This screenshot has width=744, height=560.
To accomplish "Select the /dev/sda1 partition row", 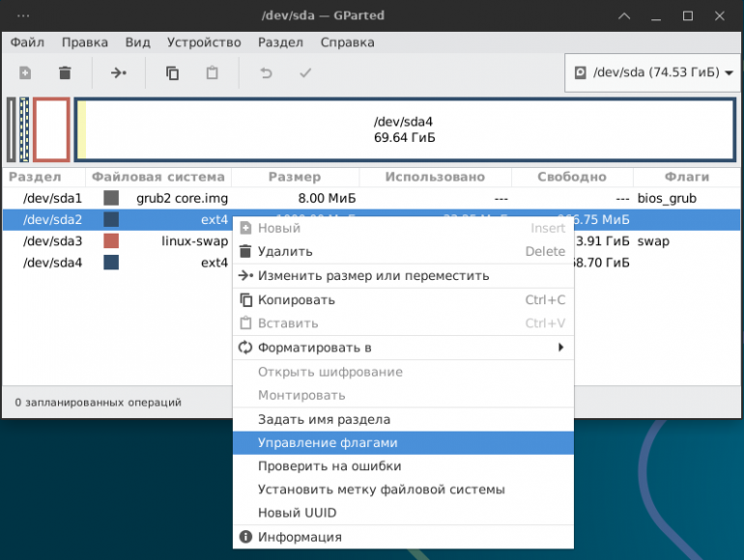I will click(371, 198).
